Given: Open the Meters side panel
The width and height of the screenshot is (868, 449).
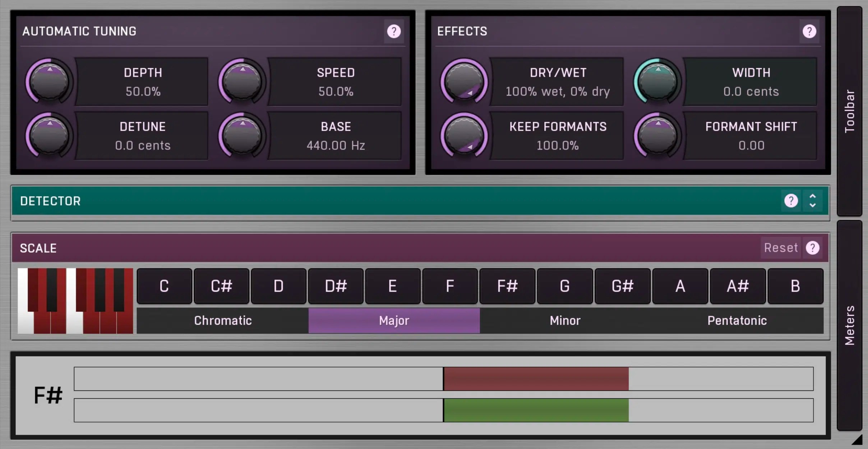Looking at the screenshot, I should tap(850, 320).
